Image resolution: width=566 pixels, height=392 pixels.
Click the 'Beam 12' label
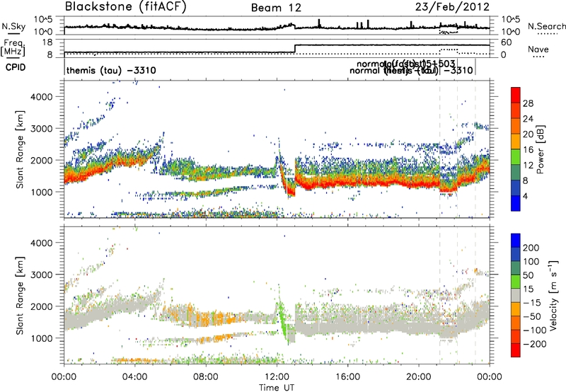point(276,8)
